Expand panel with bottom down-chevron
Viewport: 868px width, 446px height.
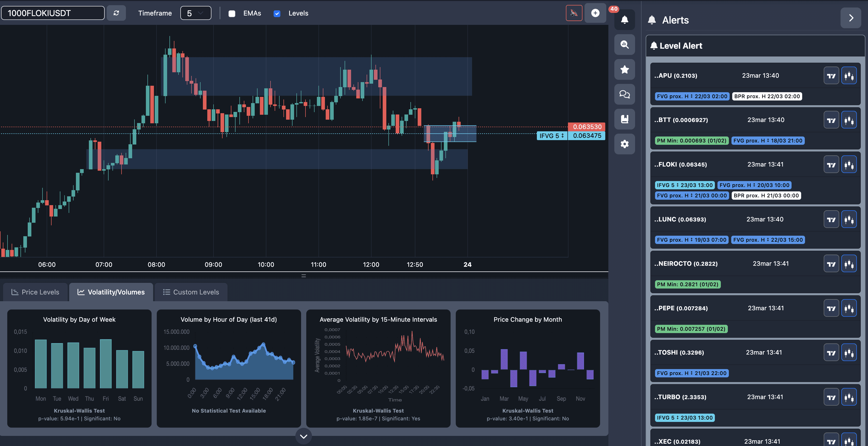click(x=304, y=436)
